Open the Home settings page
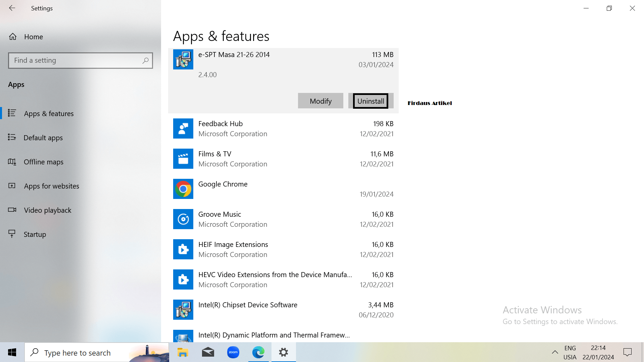This screenshot has height=362, width=644. pos(81,37)
